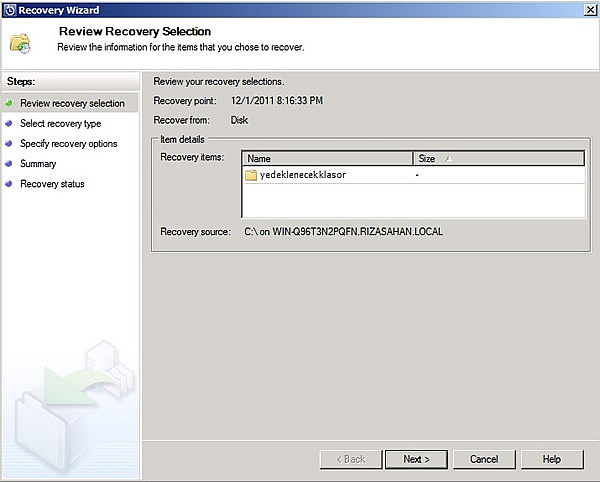Go to Select recovery type step
The width and height of the screenshot is (600, 482).
pos(60,124)
